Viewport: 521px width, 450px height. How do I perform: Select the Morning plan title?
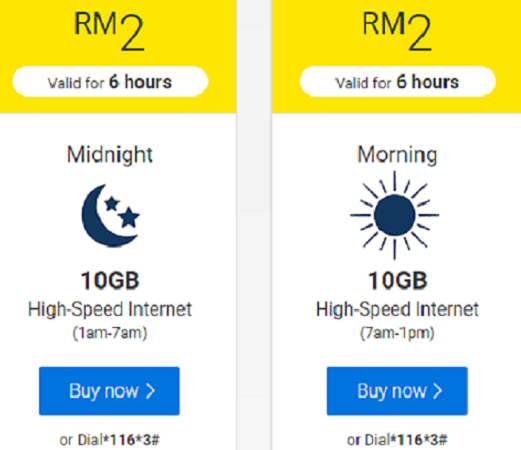click(x=397, y=155)
